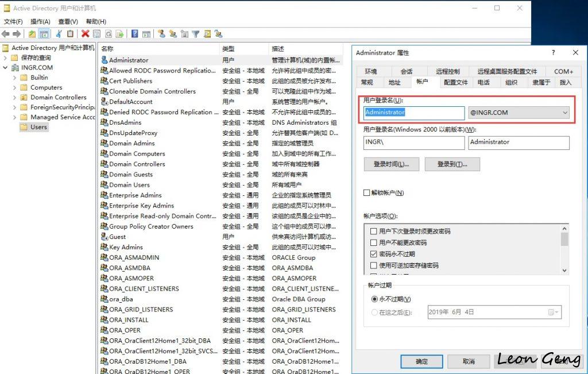Click the funnel filter options icon

pos(196,34)
